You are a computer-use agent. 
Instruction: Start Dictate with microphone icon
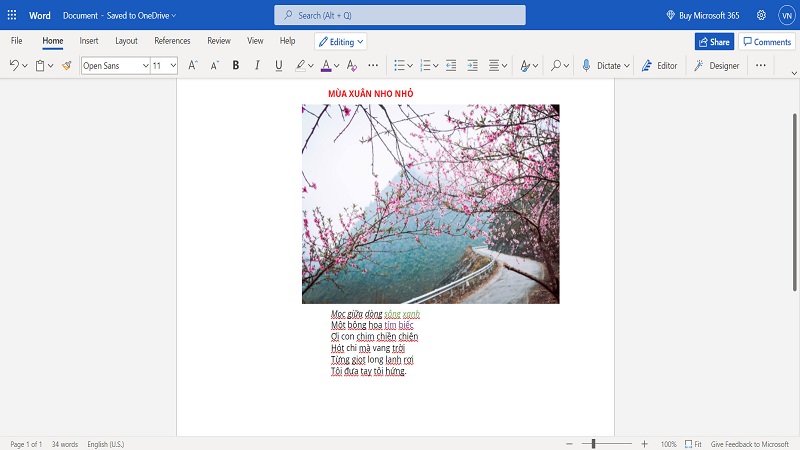click(586, 65)
